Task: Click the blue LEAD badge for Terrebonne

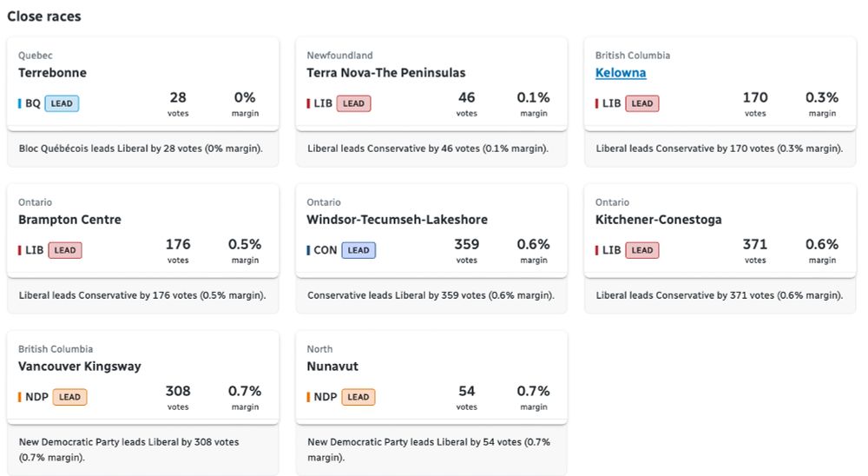Action: pos(62,103)
